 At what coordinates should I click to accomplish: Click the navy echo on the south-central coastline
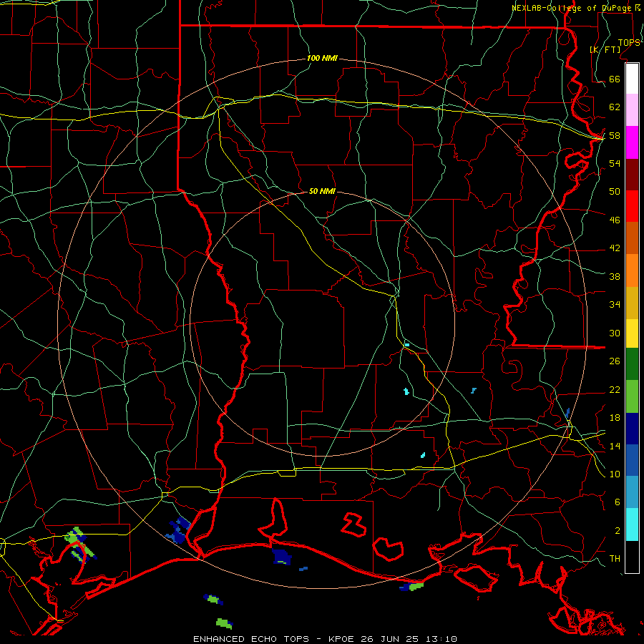282,557
